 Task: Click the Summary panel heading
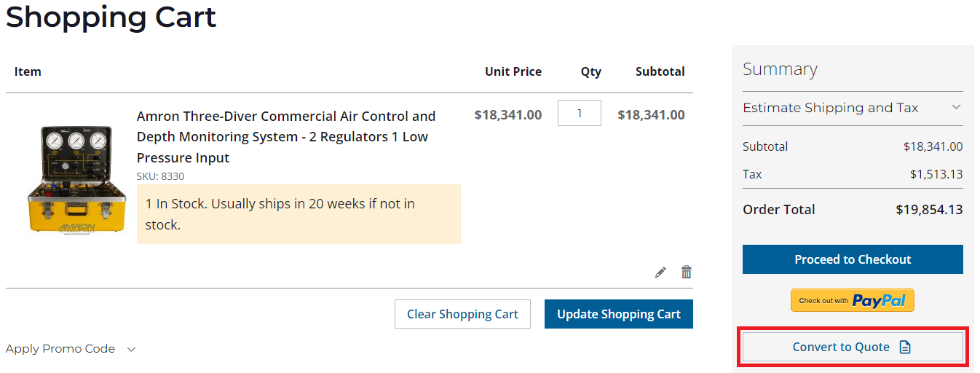[780, 69]
